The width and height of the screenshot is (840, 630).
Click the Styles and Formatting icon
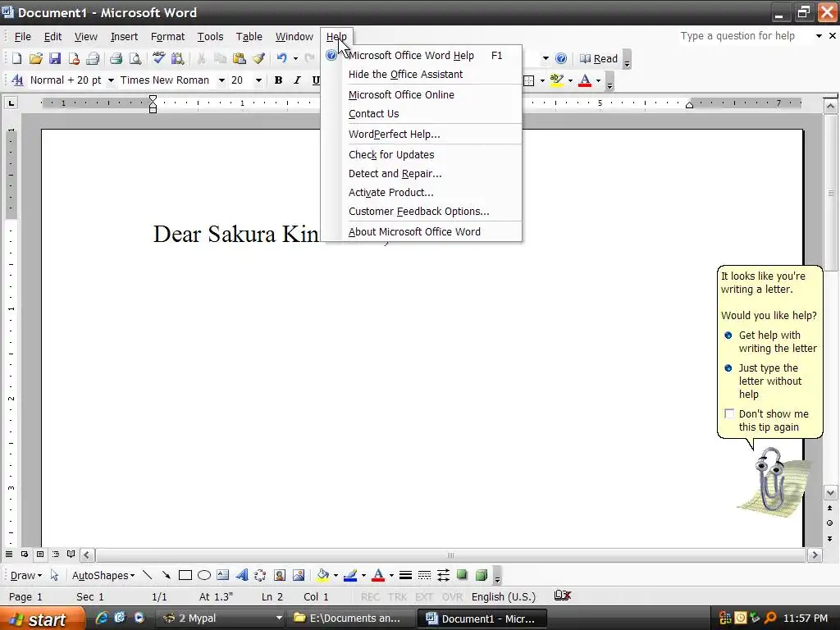[x=17, y=80]
